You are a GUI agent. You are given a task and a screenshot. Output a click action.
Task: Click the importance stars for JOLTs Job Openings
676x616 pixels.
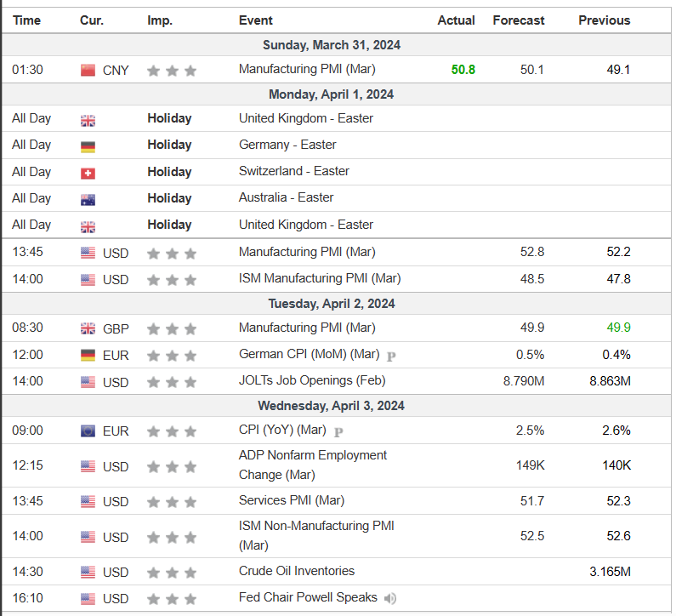[x=172, y=382]
